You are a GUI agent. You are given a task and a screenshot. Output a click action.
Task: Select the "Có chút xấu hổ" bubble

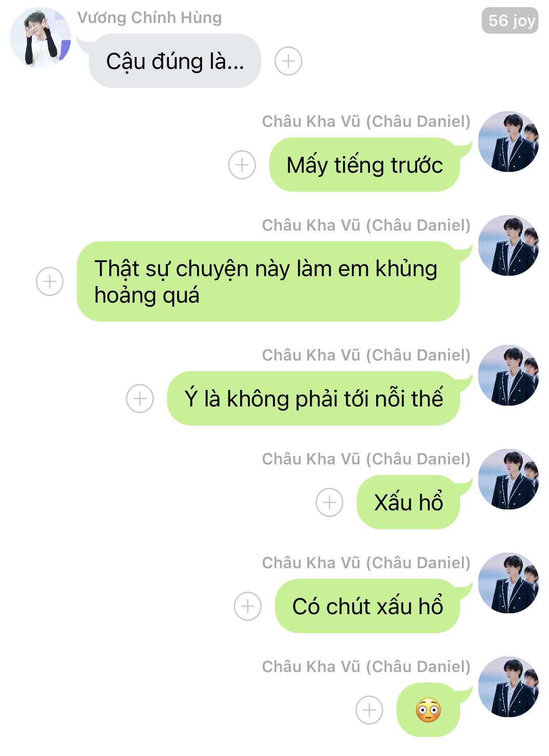[367, 606]
